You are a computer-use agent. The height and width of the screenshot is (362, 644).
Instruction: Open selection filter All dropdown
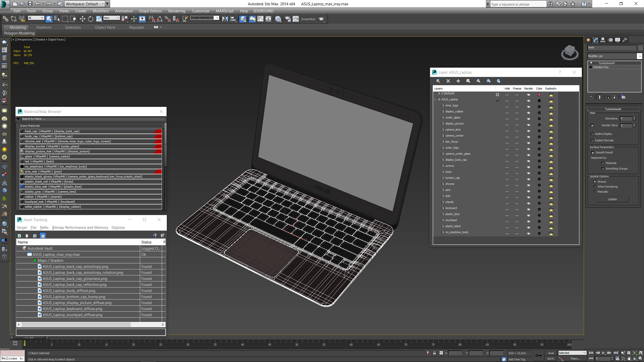click(36, 18)
